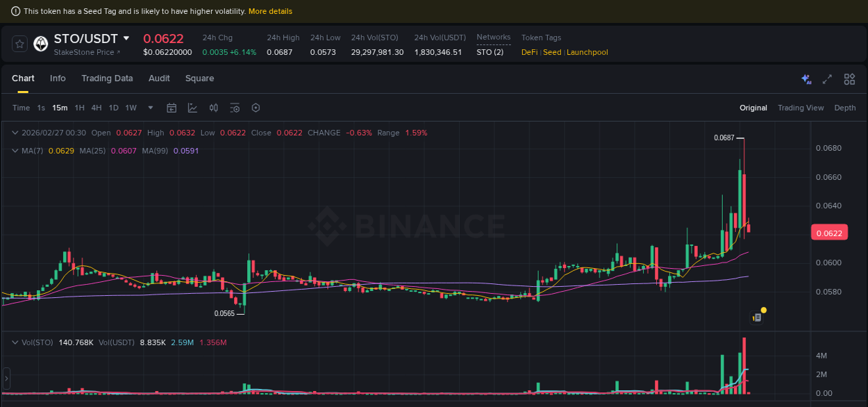This screenshot has width=868, height=407.
Task: Open the extra timeframes dropdown arrow
Action: pyautogui.click(x=150, y=108)
